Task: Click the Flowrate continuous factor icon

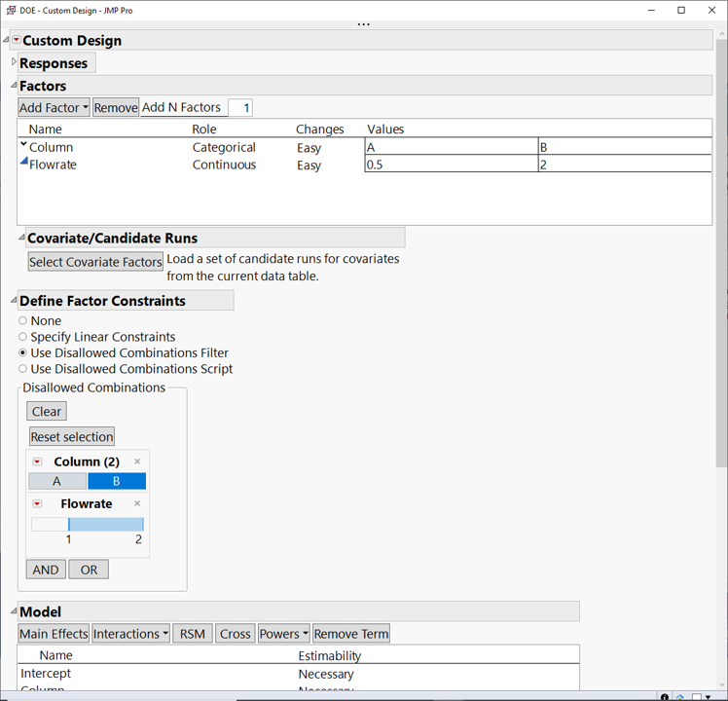Action: coord(24,162)
